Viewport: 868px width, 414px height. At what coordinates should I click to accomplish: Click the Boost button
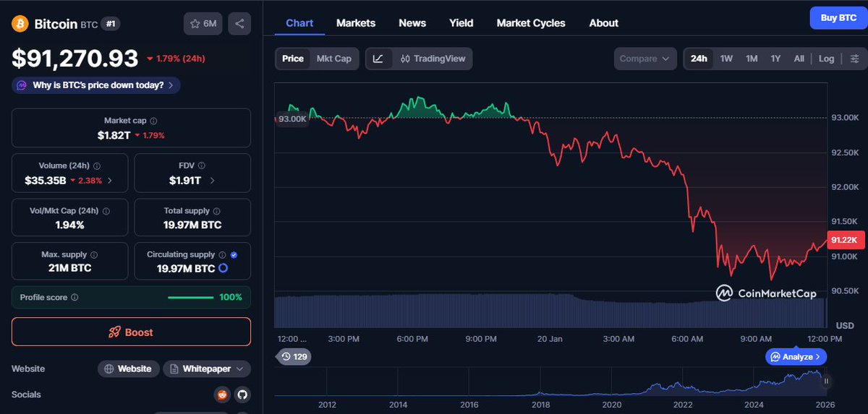click(x=131, y=332)
